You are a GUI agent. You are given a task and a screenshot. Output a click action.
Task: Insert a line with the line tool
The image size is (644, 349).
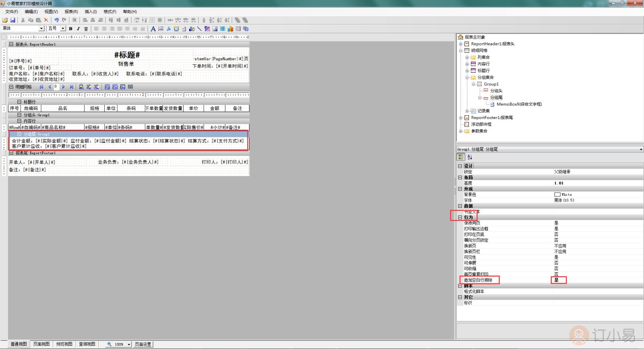point(199,29)
